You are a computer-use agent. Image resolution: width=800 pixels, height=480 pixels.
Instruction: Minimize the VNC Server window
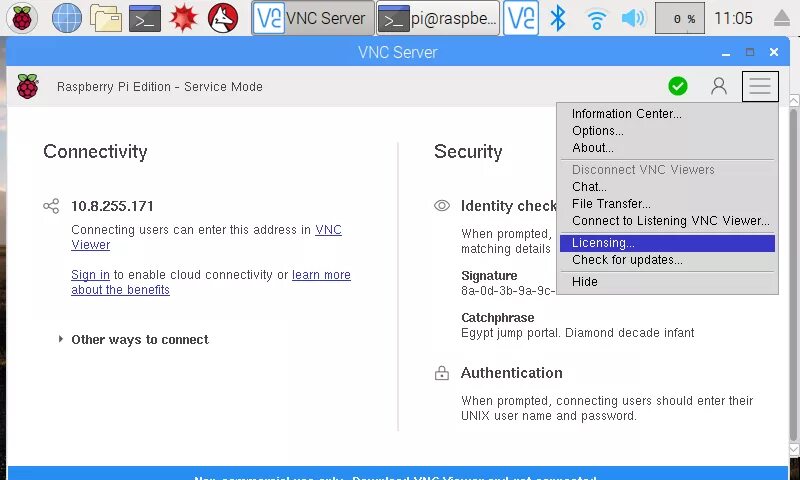point(726,53)
